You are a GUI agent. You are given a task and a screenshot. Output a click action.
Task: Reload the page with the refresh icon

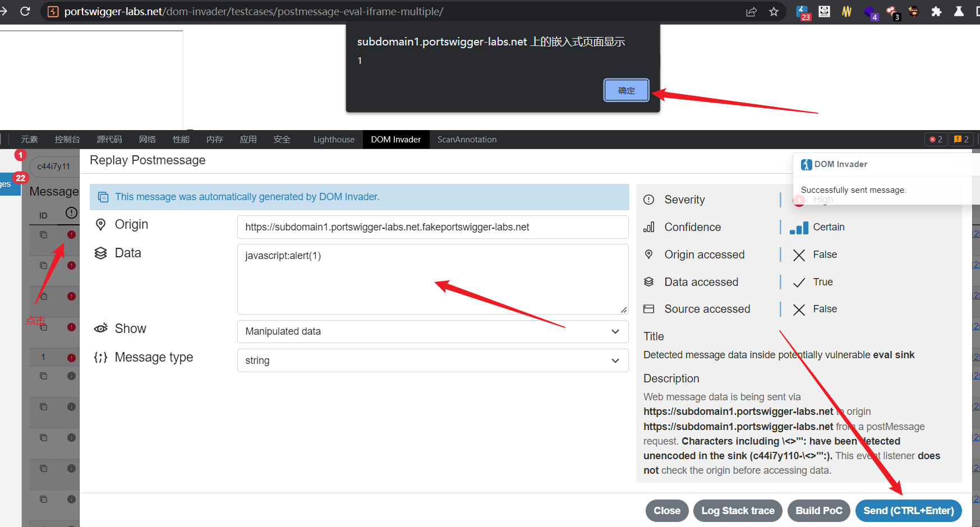[25, 11]
